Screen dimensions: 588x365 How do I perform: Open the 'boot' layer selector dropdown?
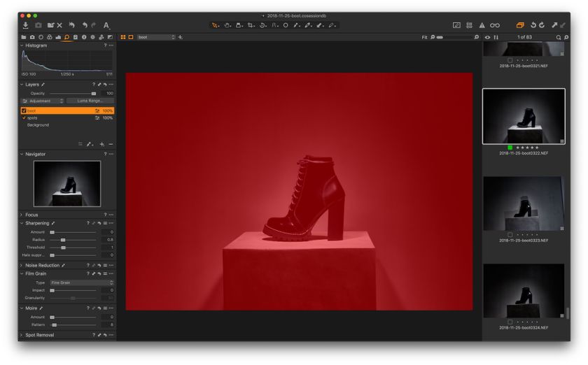pyautogui.click(x=156, y=37)
